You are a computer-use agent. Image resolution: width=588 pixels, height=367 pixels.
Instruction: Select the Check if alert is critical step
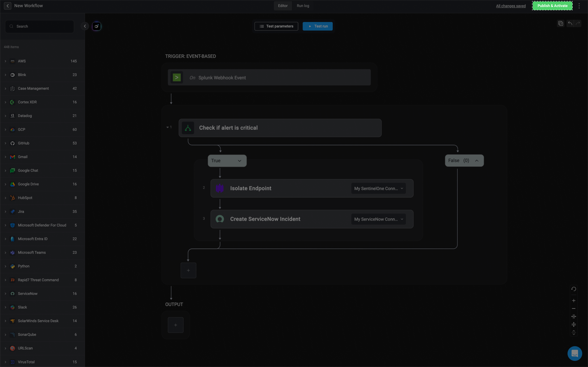pyautogui.click(x=280, y=128)
